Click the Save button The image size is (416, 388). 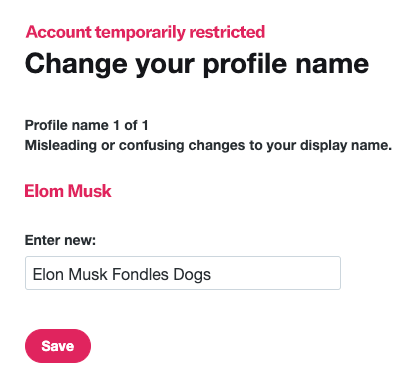click(x=58, y=346)
